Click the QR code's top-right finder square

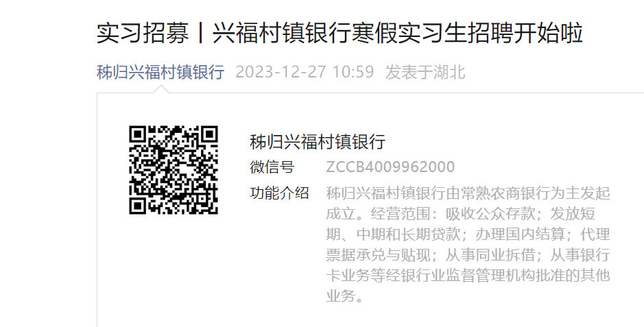[x=207, y=136]
